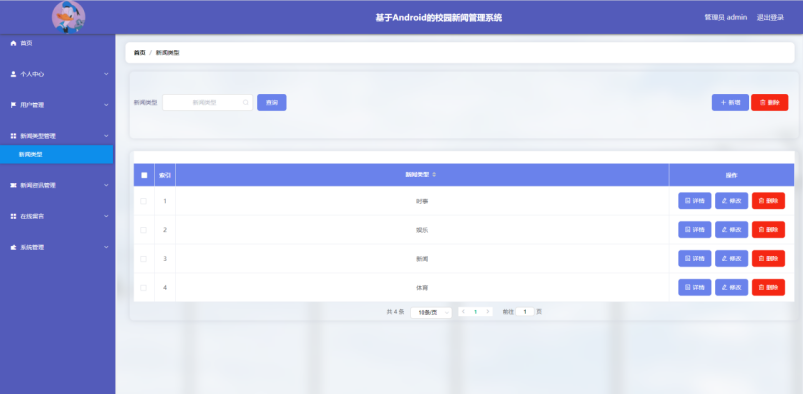803x394 pixels.
Task: Collapse the 新闻类型管理 menu chevron
Action: tap(106, 136)
